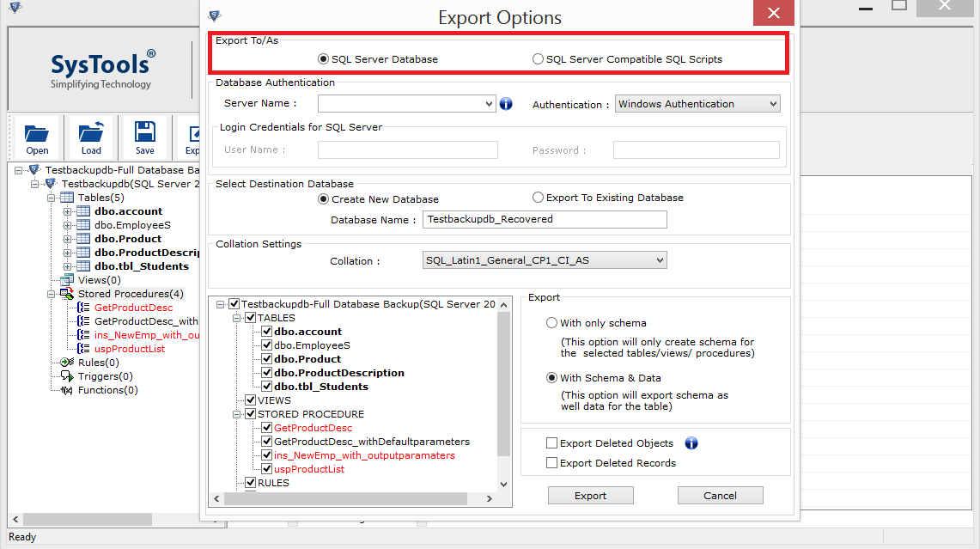Uncheck dbo.ProductDescription in export tree
Viewport: 980px width, 549px height.
(x=267, y=373)
